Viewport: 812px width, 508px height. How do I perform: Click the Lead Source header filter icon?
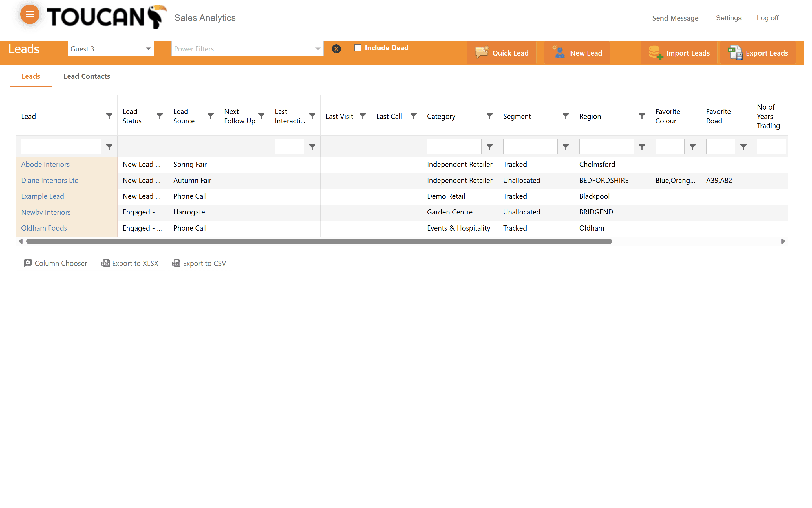coord(210,116)
